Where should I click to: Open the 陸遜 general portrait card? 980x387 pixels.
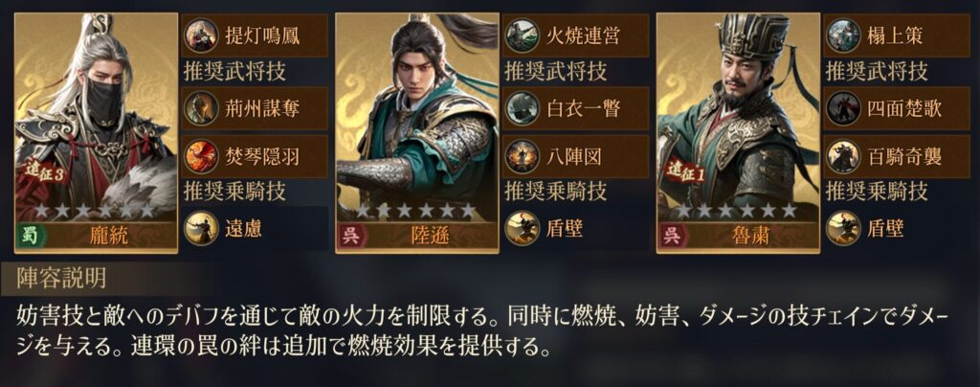(417, 133)
